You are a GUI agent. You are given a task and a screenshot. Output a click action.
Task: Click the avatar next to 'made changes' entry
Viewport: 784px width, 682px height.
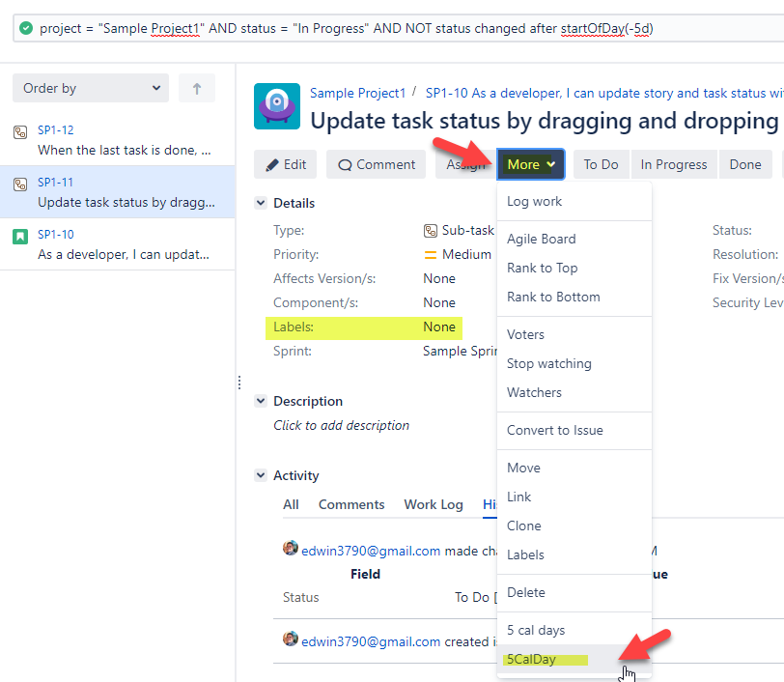290,548
